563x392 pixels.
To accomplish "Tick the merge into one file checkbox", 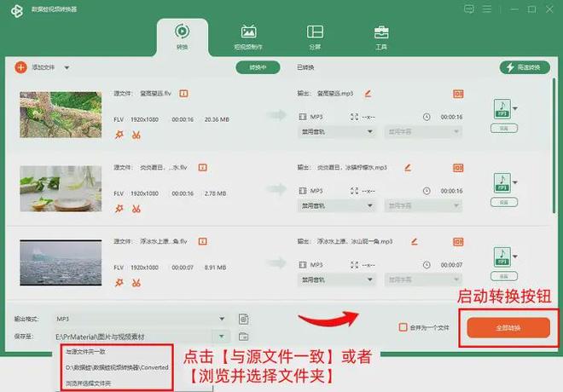I will point(403,327).
